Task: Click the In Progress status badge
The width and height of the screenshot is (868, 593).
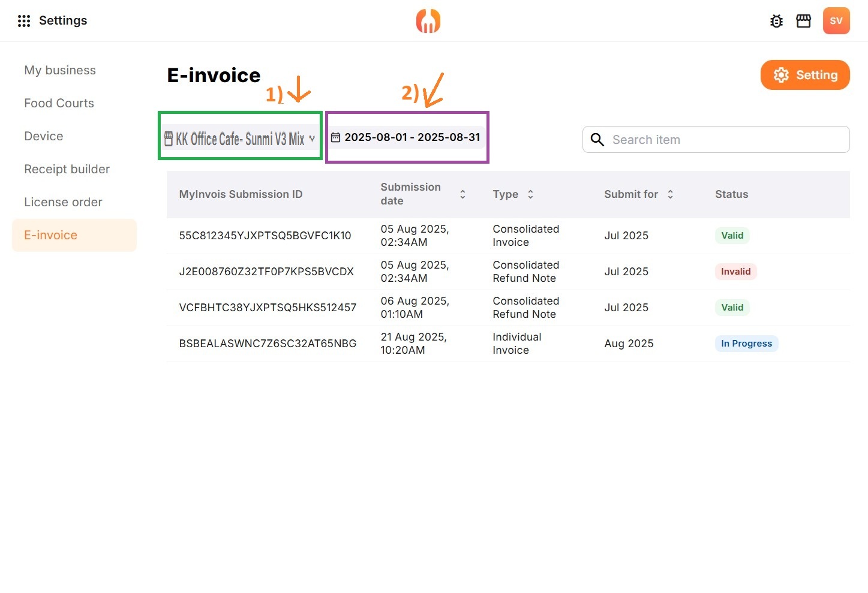Action: pyautogui.click(x=746, y=344)
